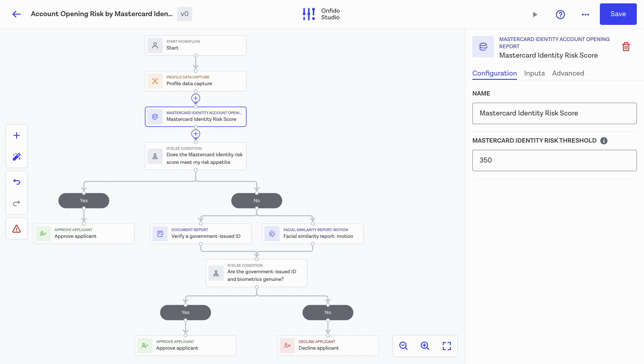
Task: Run the workflow with the play icon
Action: pyautogui.click(x=535, y=14)
